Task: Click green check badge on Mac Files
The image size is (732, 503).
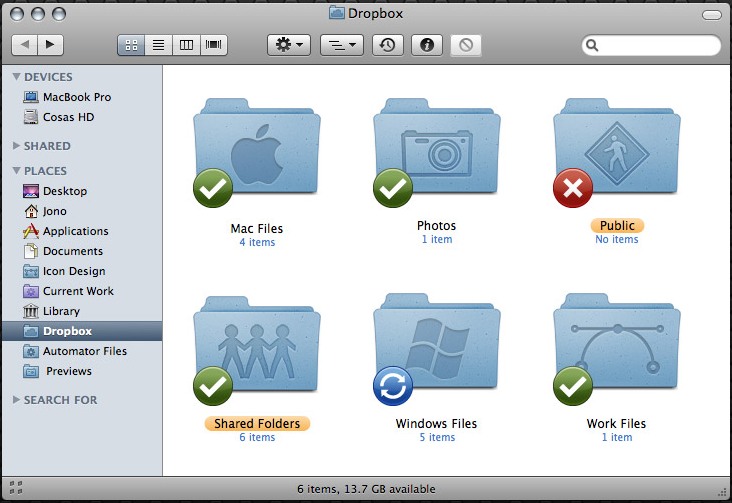Action: 213,188
